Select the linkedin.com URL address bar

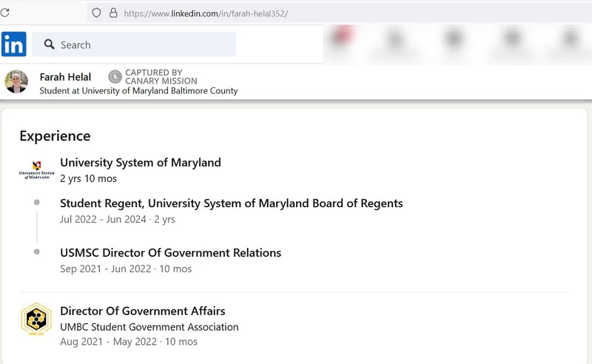[x=206, y=13]
